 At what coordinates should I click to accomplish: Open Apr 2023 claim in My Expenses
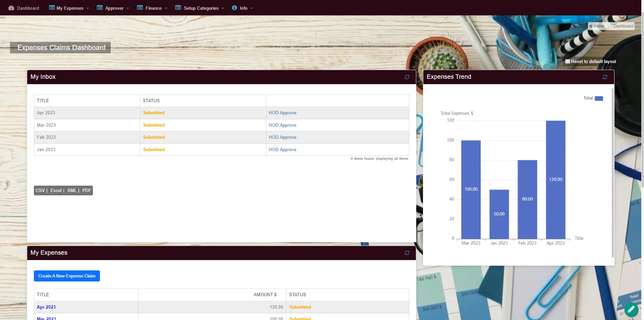(x=46, y=307)
